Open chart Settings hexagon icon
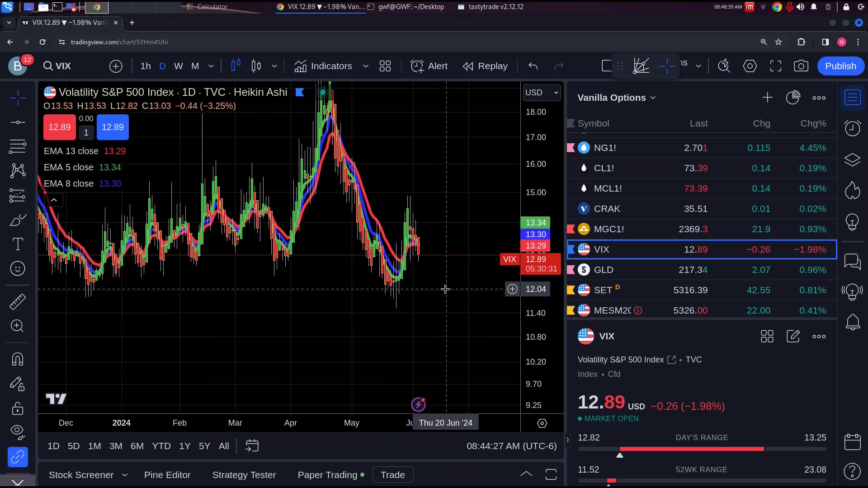The height and width of the screenshot is (488, 868). click(x=750, y=66)
